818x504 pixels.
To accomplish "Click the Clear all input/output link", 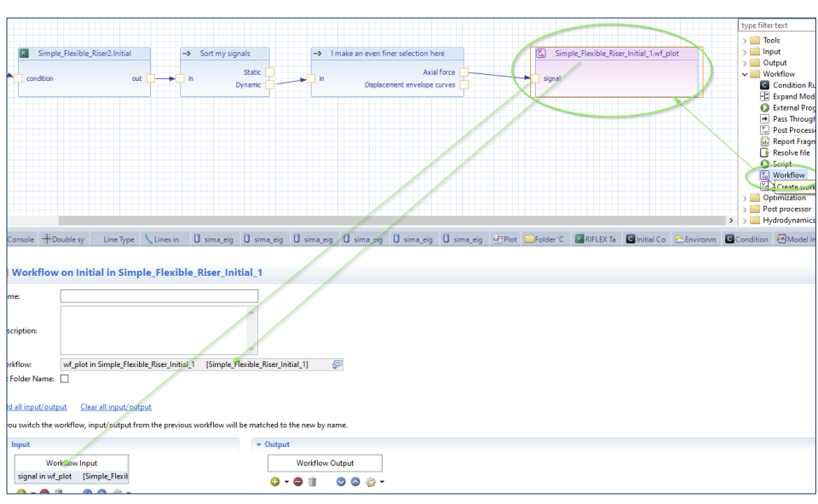I will click(x=116, y=406).
